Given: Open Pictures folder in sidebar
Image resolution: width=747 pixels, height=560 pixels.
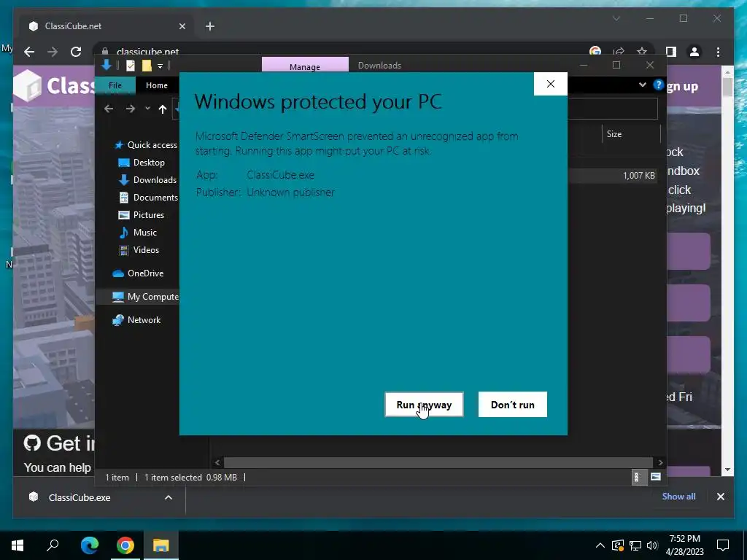Looking at the screenshot, I should coord(149,215).
